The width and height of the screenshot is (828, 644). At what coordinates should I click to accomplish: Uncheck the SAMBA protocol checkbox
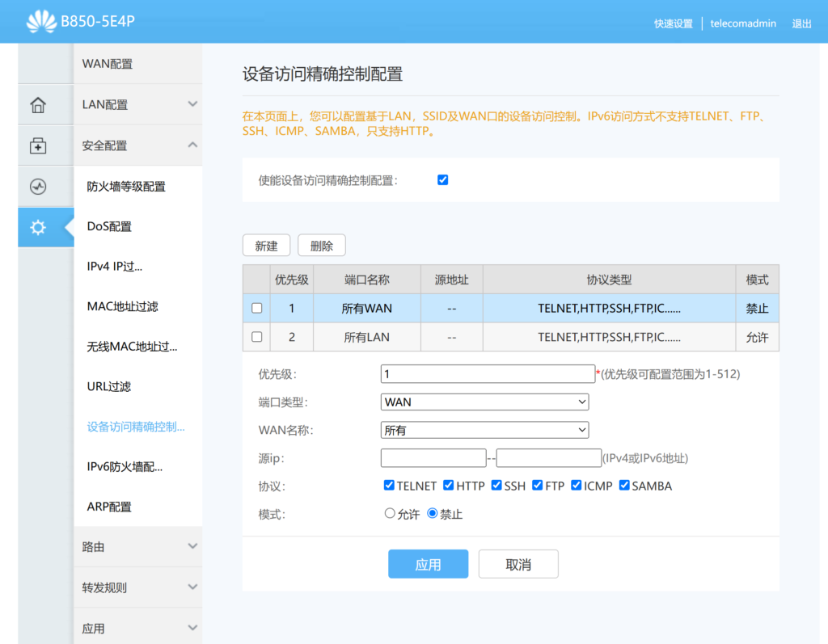point(624,485)
